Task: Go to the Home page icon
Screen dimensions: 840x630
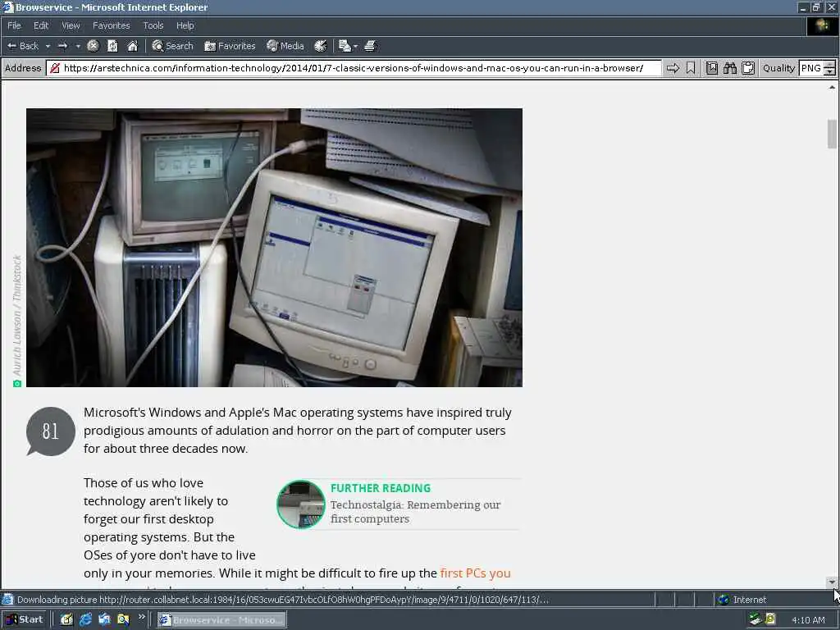Action: pyautogui.click(x=132, y=46)
